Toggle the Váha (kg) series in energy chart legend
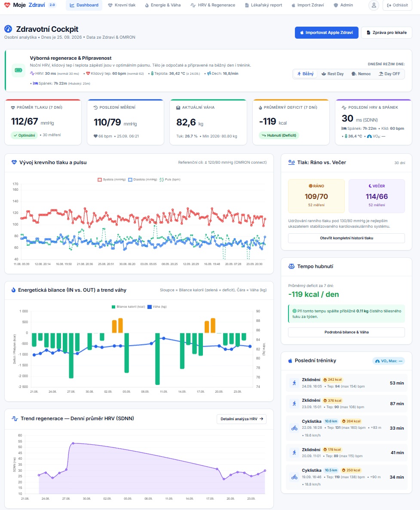The image size is (420, 510). [157, 307]
